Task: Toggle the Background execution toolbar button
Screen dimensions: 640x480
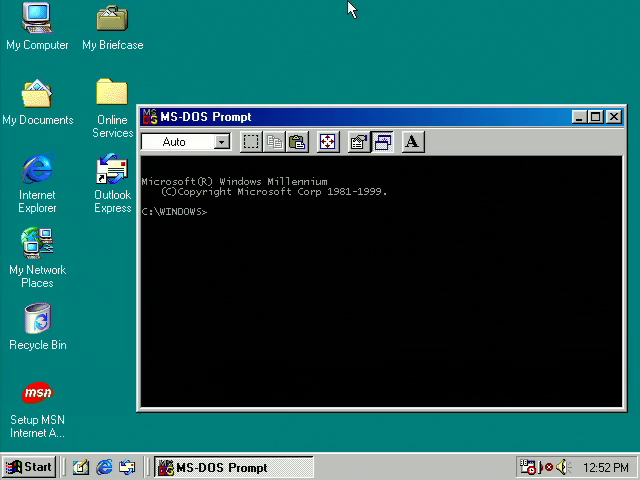Action: [x=382, y=142]
